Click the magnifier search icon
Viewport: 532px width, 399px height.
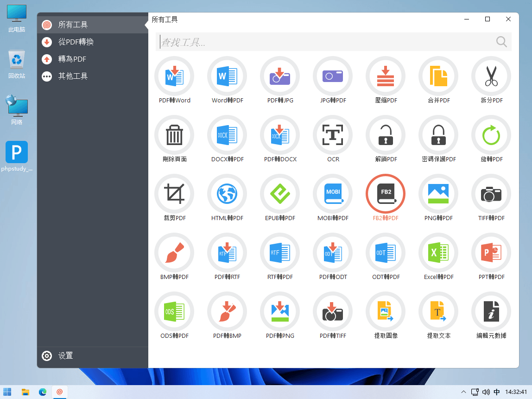click(501, 42)
